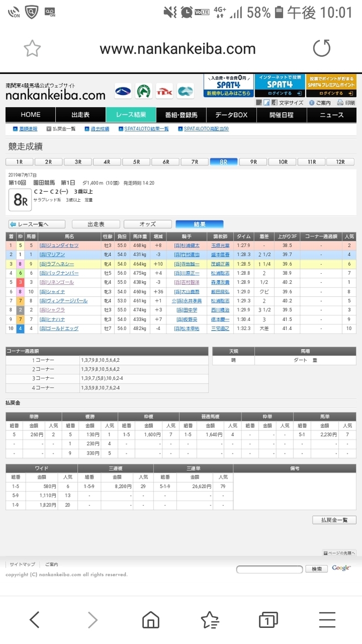
Task: Open the bookmarks star-list icon in bottom bar
Action: tap(210, 620)
